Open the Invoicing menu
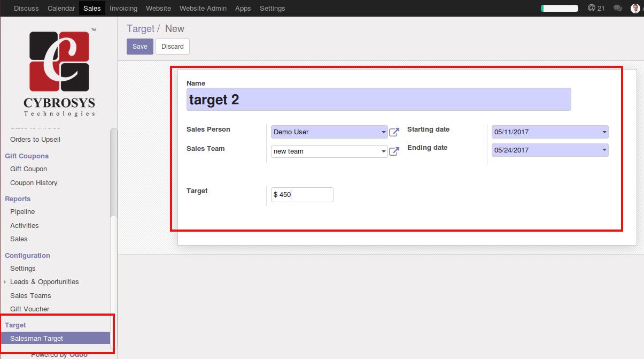Viewport: 644px width, 359px height. coord(123,8)
